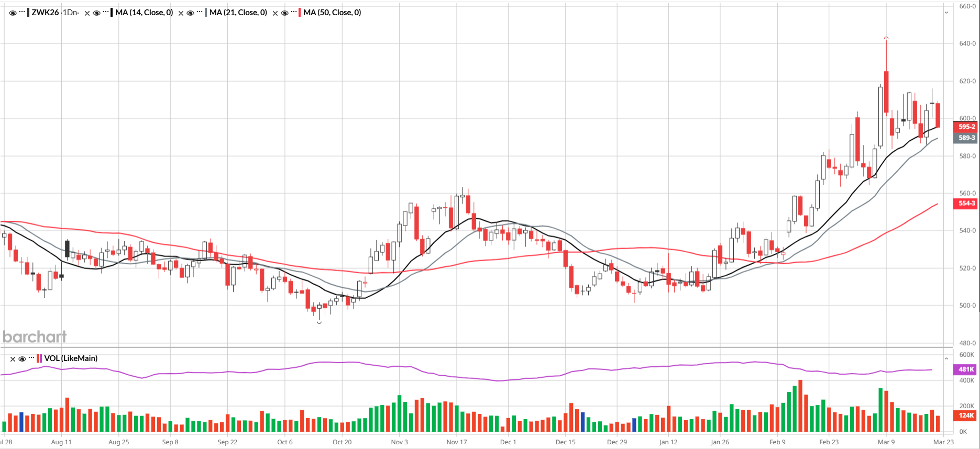Click the 660-0 price axis label
Viewport: 980px width, 449px height.
tap(967, 6)
